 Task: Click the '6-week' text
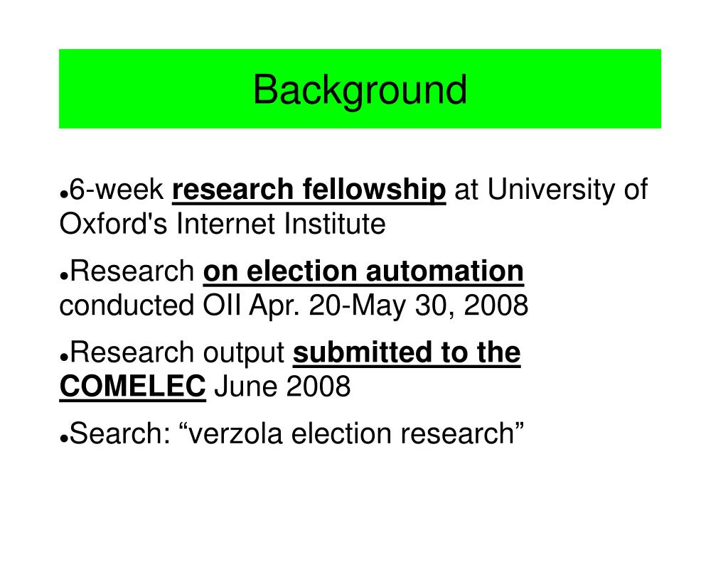[x=117, y=189]
